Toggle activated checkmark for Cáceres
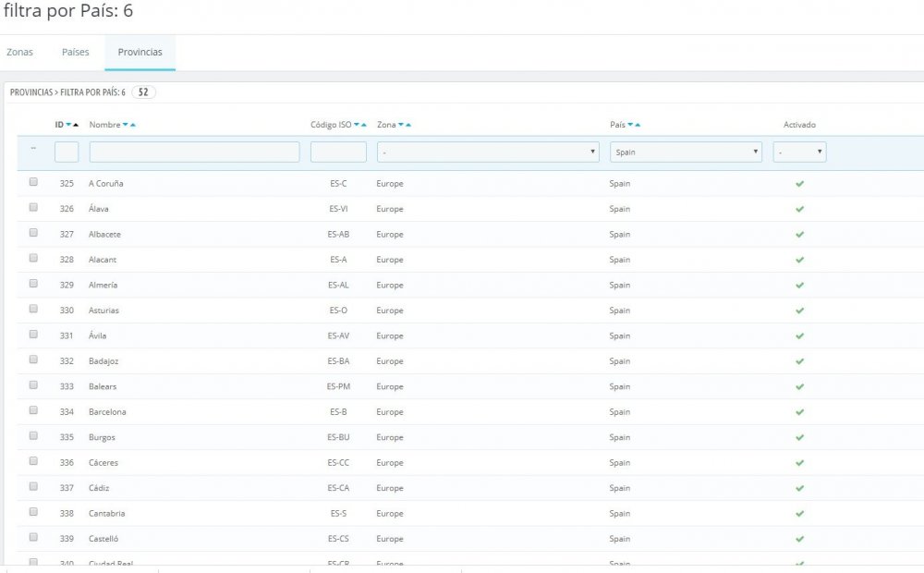 [799, 463]
